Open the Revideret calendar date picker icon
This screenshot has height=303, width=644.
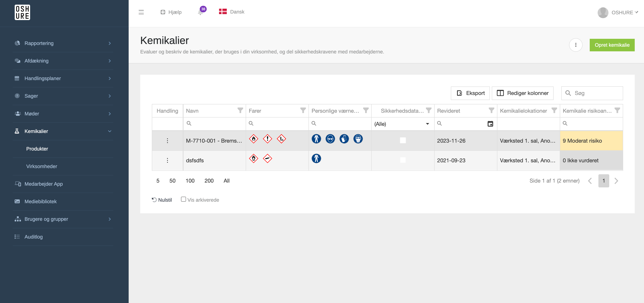[490, 124]
